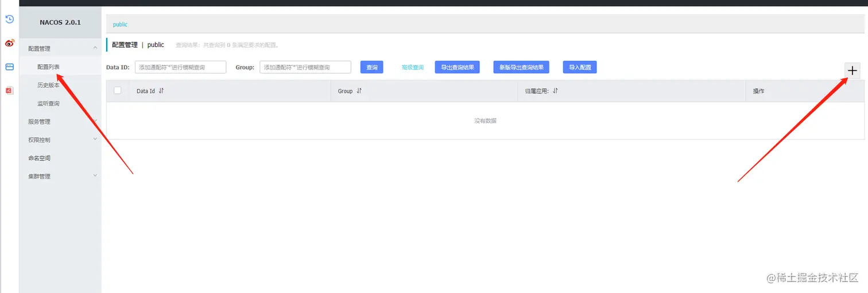
Task: Focus the Data ID search field
Action: (x=180, y=67)
